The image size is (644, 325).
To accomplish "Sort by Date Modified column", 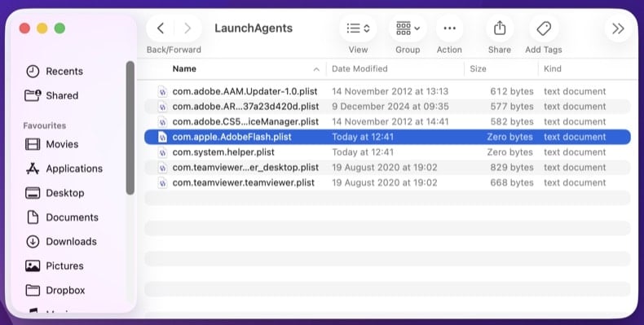I will [x=359, y=69].
